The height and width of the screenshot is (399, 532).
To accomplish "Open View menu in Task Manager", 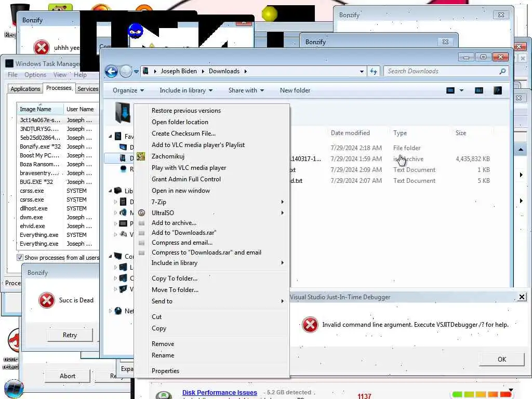I will pos(60,75).
